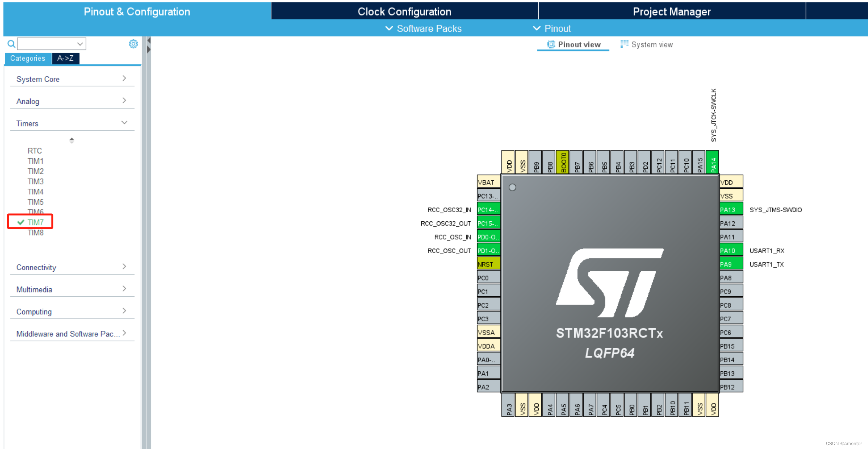
Task: Switch to Project Manager tab
Action: pyautogui.click(x=672, y=11)
